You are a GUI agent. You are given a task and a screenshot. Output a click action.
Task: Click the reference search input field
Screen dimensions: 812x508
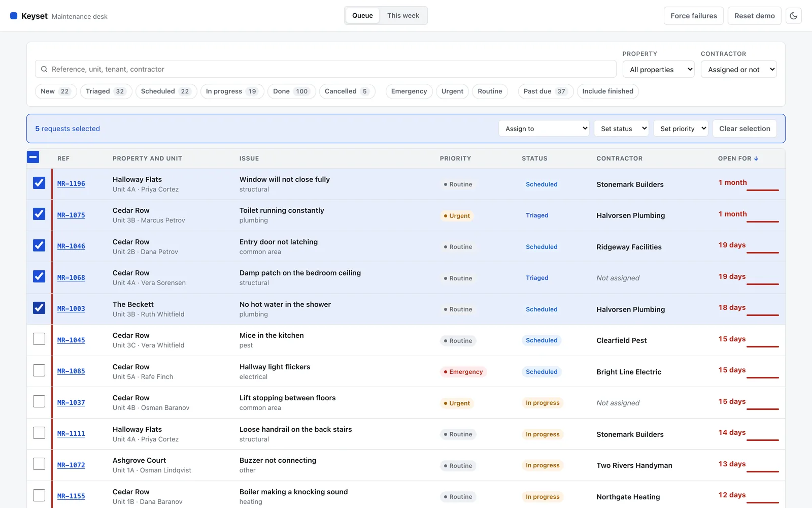[326, 69]
